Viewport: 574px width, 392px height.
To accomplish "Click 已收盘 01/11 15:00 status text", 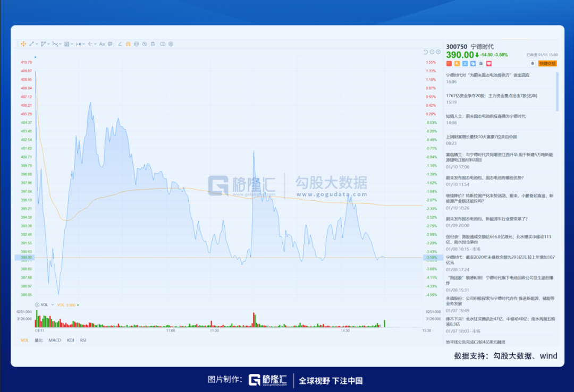I will (542, 55).
